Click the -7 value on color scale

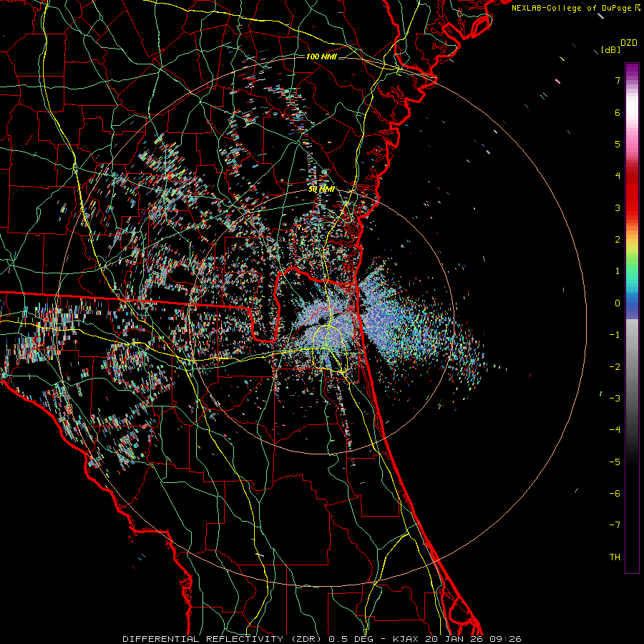pyautogui.click(x=615, y=525)
